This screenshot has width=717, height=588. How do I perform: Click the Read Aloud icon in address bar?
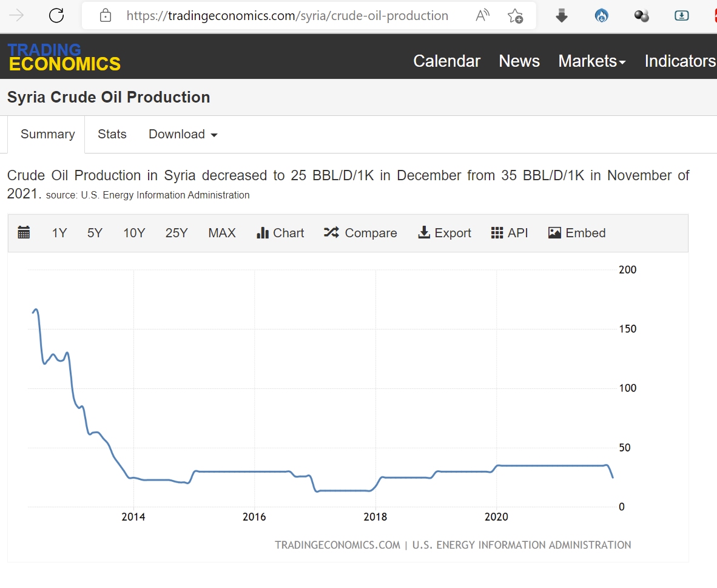tap(482, 16)
